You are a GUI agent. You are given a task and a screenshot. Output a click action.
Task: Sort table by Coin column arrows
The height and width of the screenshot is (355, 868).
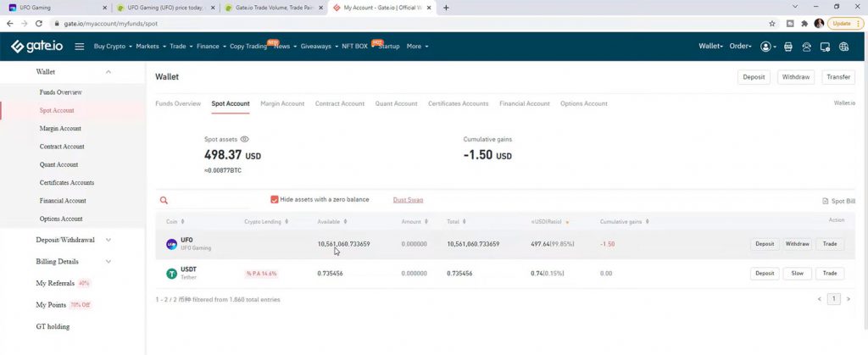pyautogui.click(x=183, y=222)
